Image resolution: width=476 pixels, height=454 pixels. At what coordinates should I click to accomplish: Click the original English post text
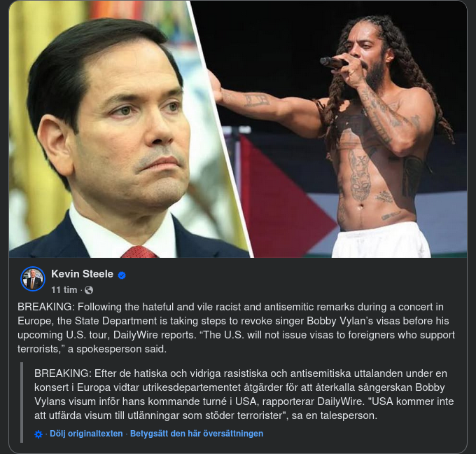[x=236, y=328]
